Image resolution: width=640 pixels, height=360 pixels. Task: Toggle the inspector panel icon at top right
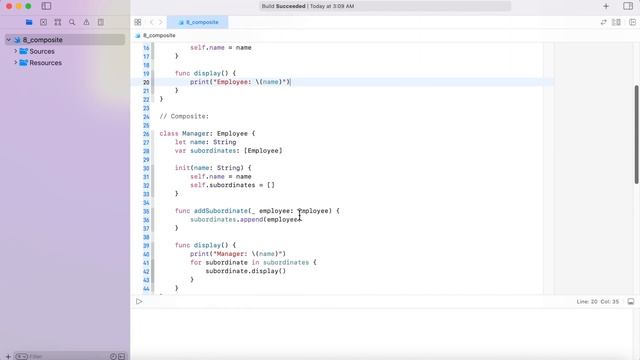(628, 6)
